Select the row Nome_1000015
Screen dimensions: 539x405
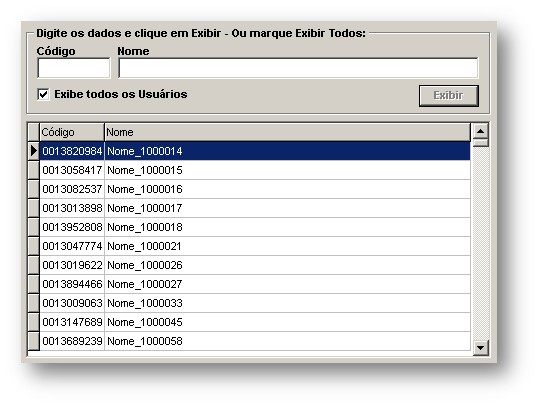pyautogui.click(x=255, y=170)
